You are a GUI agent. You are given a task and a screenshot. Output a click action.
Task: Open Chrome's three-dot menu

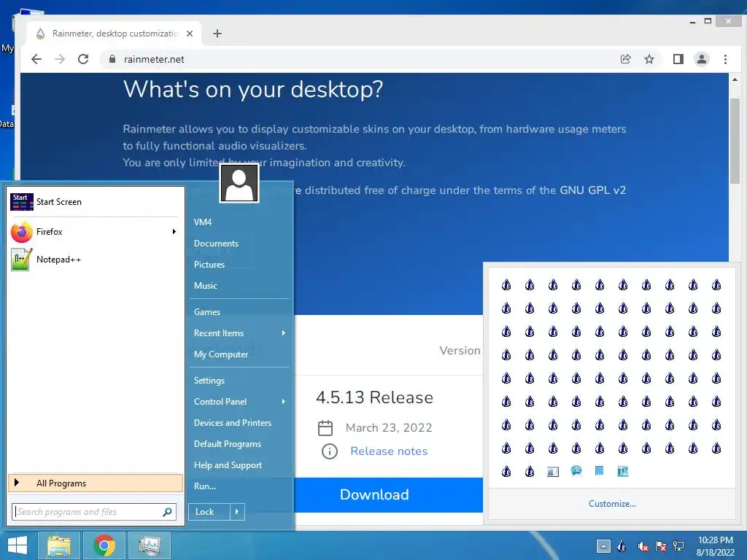(x=725, y=59)
